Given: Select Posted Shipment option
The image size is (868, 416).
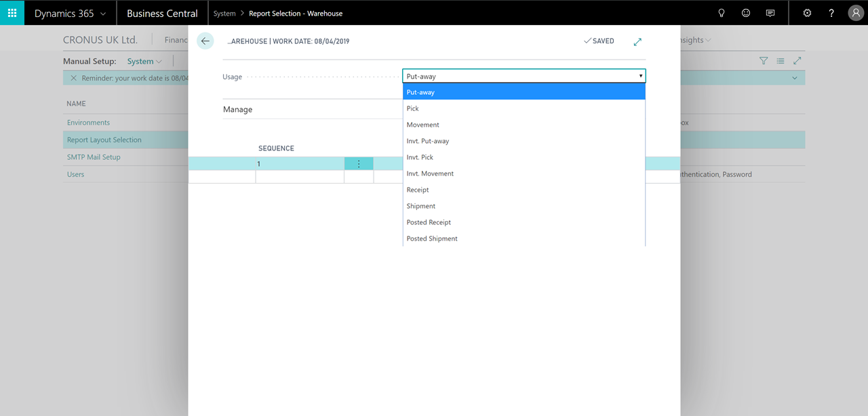Looking at the screenshot, I should (524, 238).
